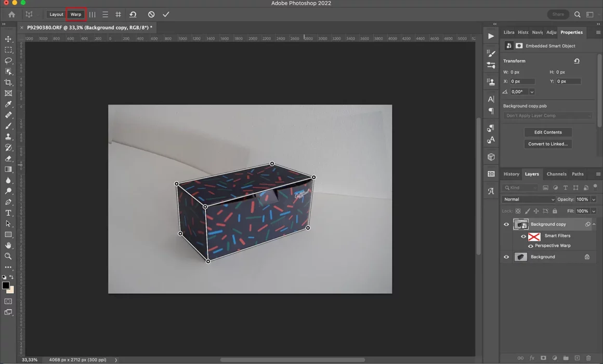The height and width of the screenshot is (364, 603).
Task: Select the History Brush tool
Action: coord(8,147)
